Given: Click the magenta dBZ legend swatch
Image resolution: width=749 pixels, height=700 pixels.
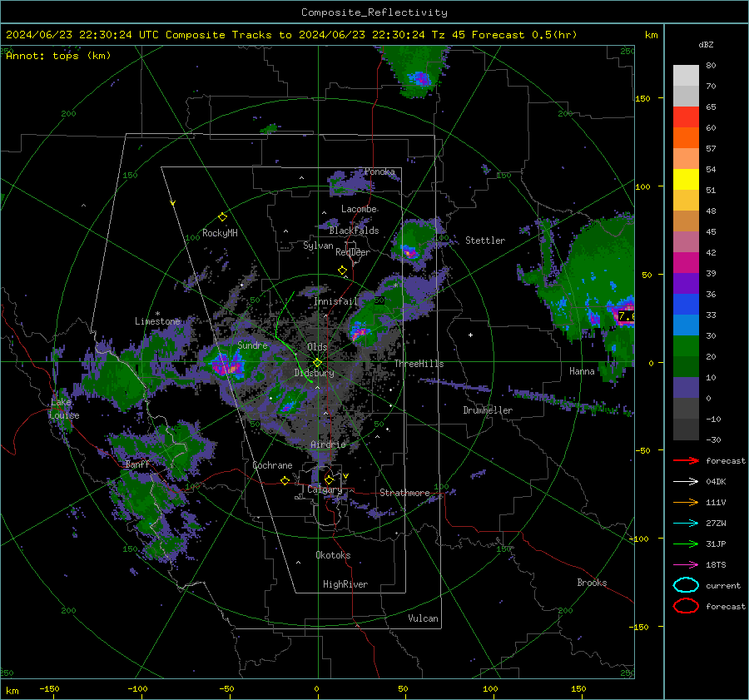Looking at the screenshot, I should [686, 263].
